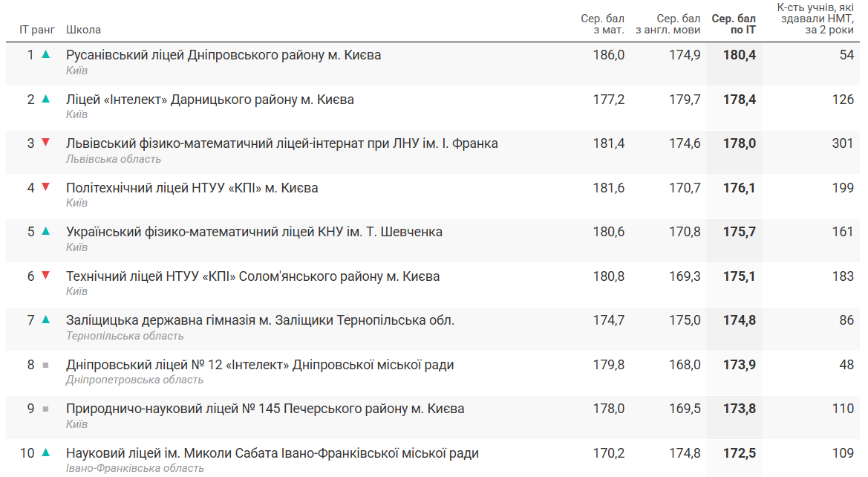Sort by the 'IT ранг' column header
This screenshot has width=868, height=477.
click(x=37, y=30)
